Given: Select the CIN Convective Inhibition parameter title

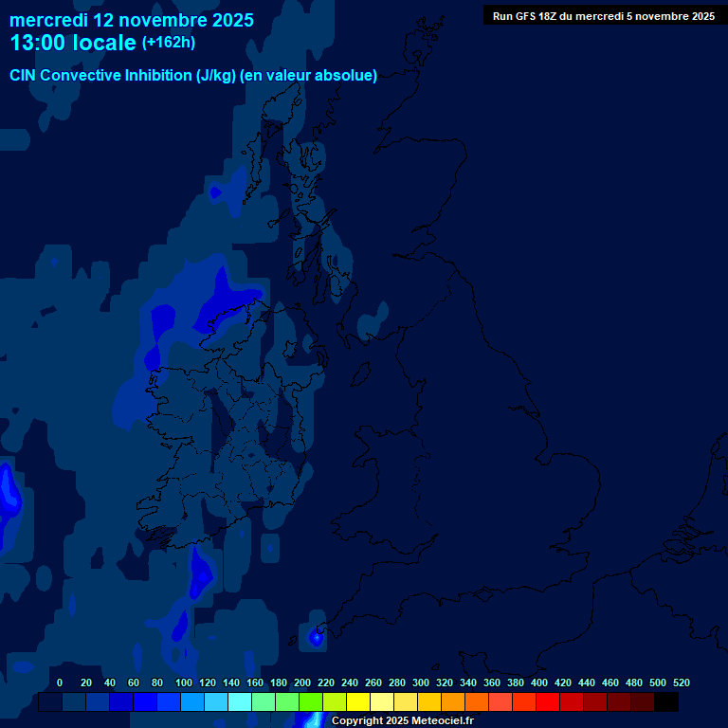Looking at the screenshot, I should click(193, 76).
